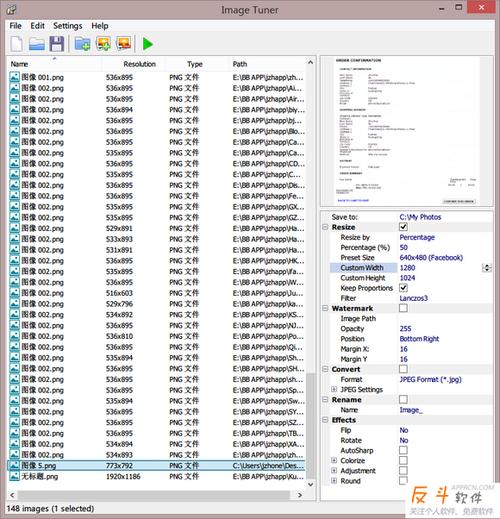500x519 pixels.
Task: Disable the Resize checkbox
Action: pos(403,227)
